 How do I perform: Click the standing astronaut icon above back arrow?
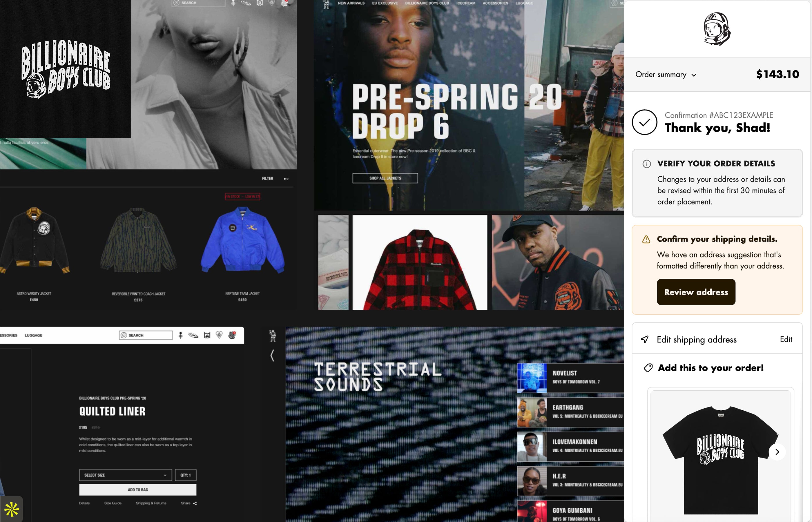[x=273, y=336]
